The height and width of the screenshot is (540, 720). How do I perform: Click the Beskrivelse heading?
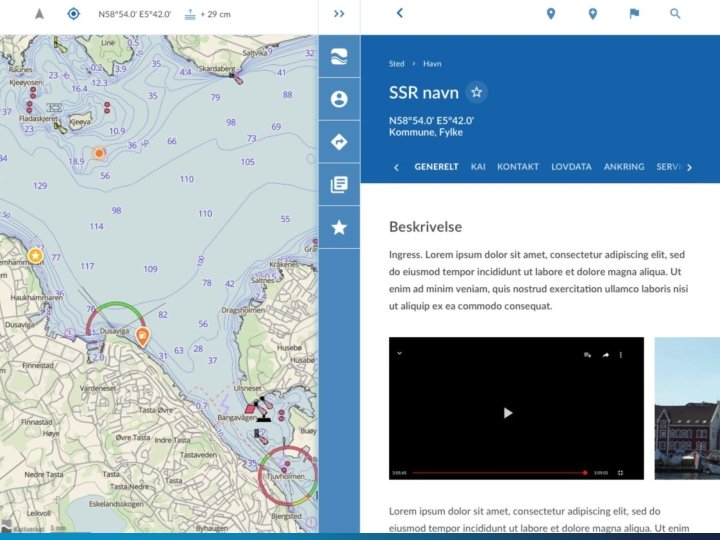(x=425, y=227)
